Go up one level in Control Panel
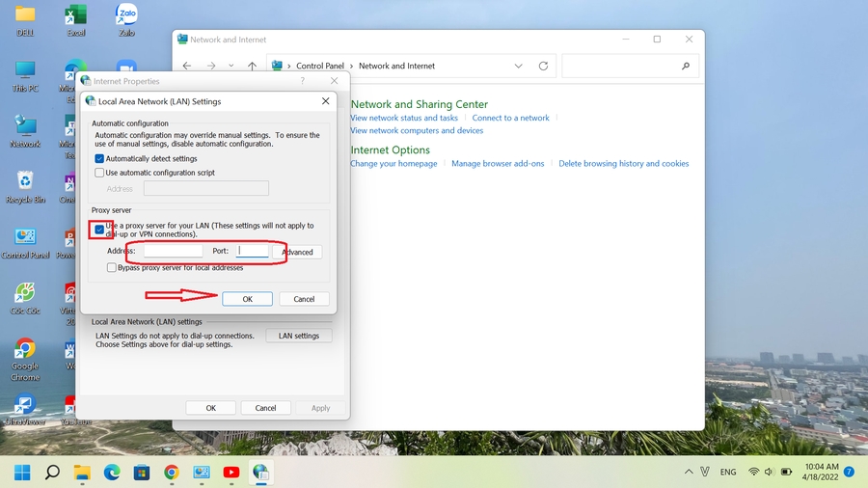This screenshot has width=868, height=488. (253, 66)
